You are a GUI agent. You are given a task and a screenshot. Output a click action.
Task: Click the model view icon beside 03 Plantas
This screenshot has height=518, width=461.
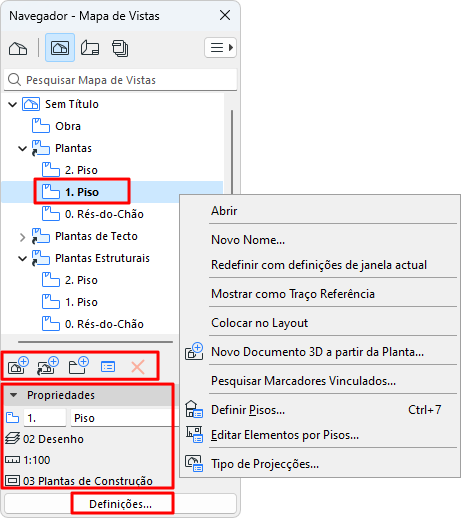click(13, 481)
